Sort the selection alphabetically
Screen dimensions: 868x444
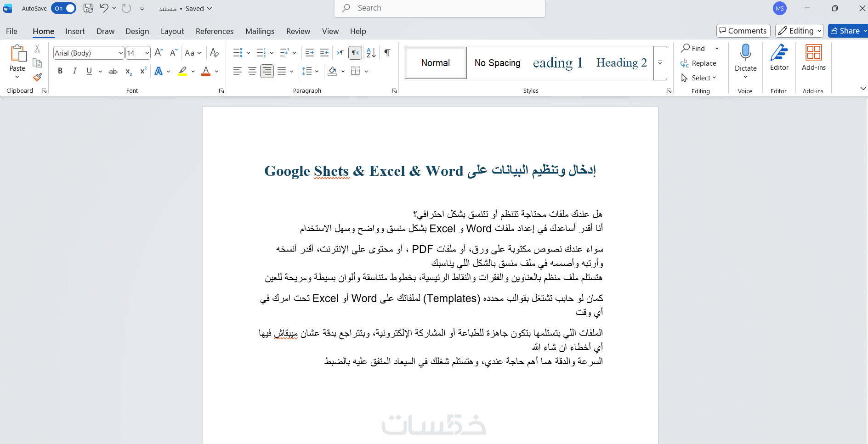click(371, 53)
